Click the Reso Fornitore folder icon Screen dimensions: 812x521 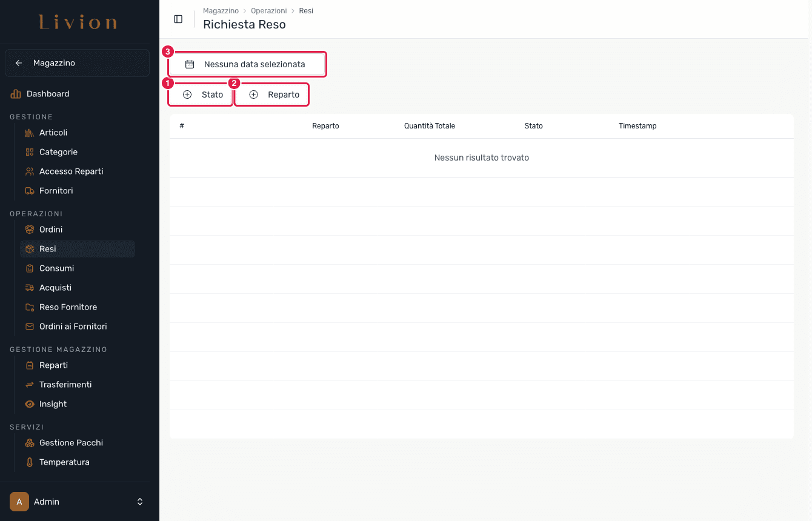(x=29, y=307)
